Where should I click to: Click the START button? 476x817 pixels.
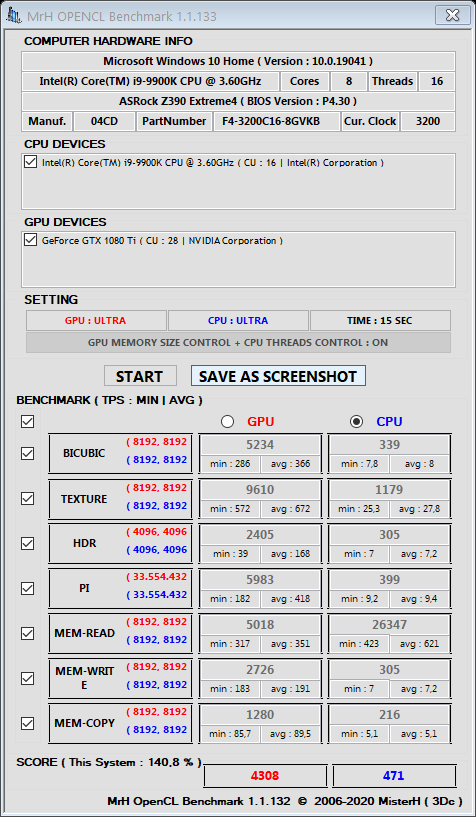point(140,376)
